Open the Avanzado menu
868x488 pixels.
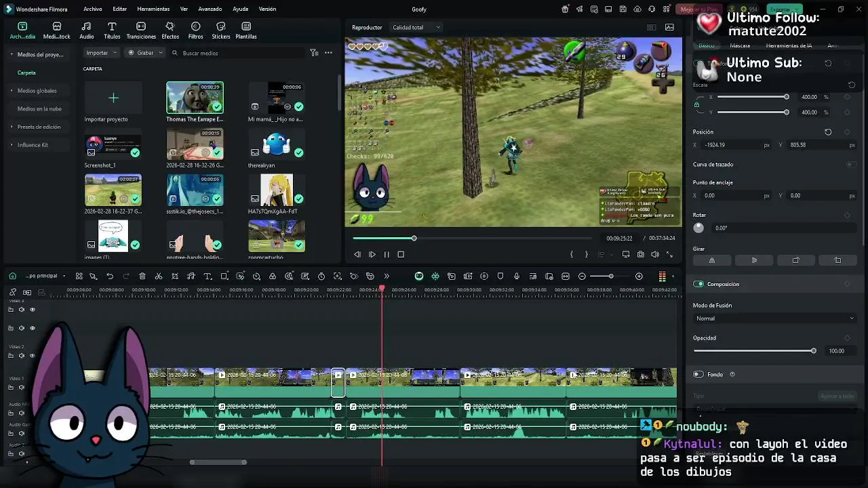tap(210, 9)
